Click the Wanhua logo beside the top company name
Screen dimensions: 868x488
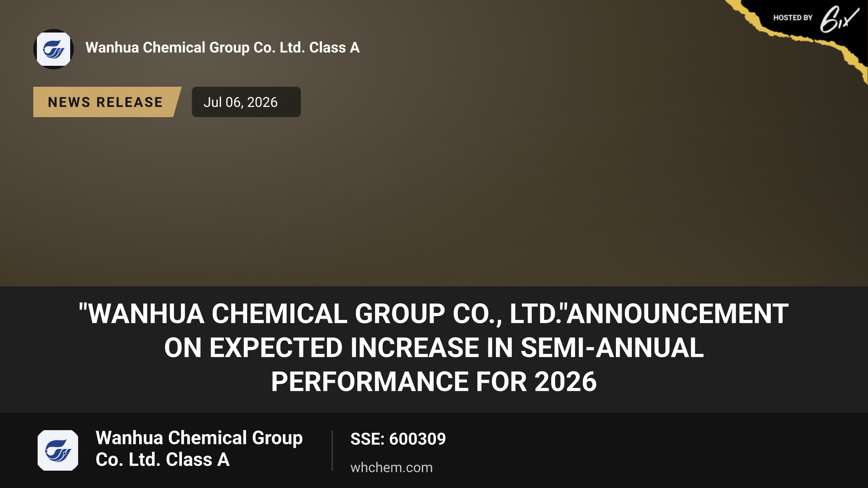tap(54, 49)
